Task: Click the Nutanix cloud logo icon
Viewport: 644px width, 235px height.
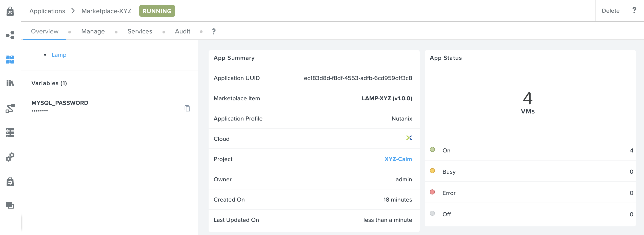Action: pyautogui.click(x=409, y=138)
